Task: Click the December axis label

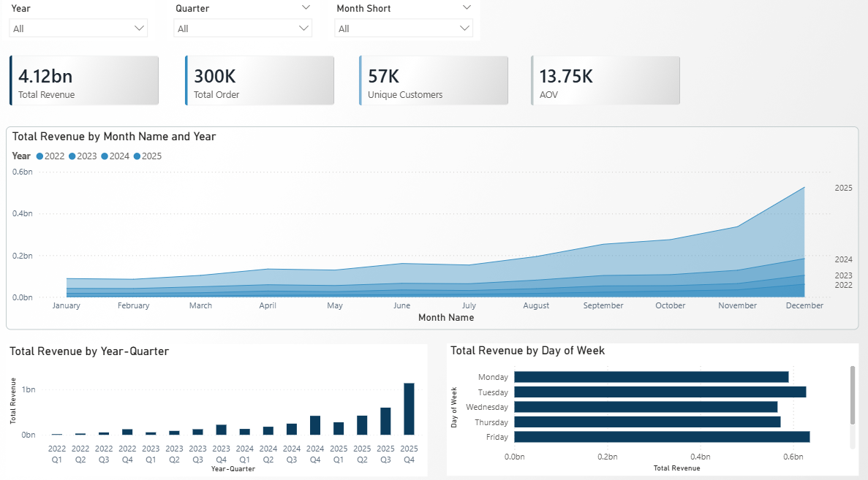Action: pos(804,305)
